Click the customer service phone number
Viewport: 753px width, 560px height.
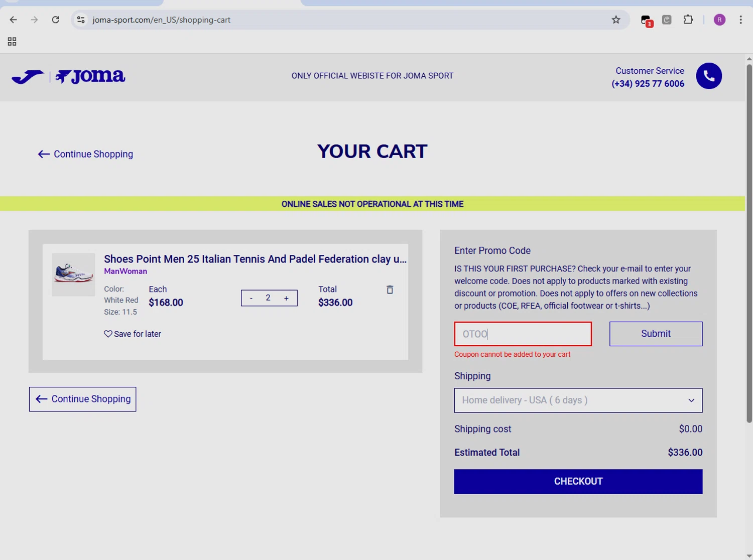coord(648,84)
